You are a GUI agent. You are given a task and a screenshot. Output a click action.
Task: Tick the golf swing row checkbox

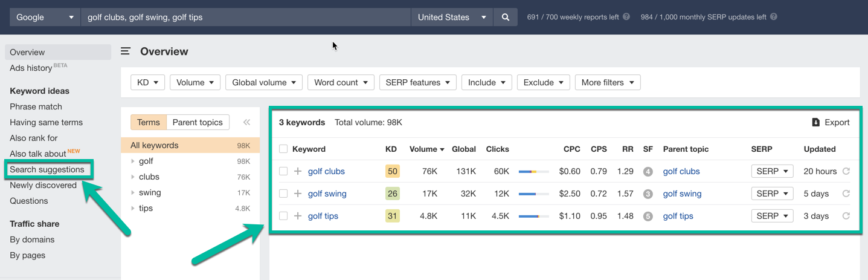pos(283,194)
